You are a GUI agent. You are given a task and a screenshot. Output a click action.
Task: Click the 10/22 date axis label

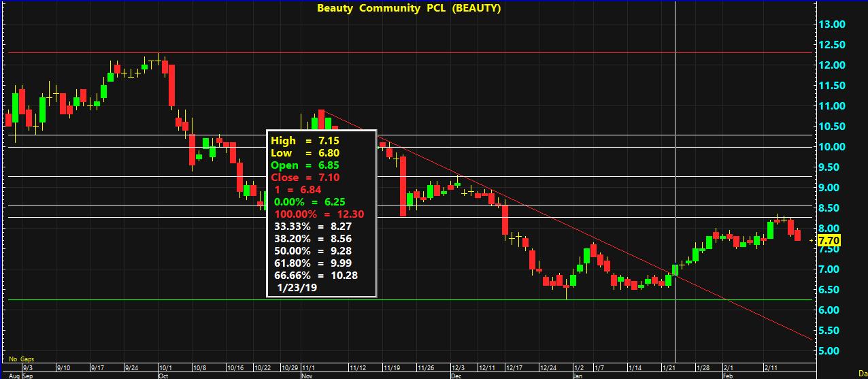pyautogui.click(x=263, y=367)
